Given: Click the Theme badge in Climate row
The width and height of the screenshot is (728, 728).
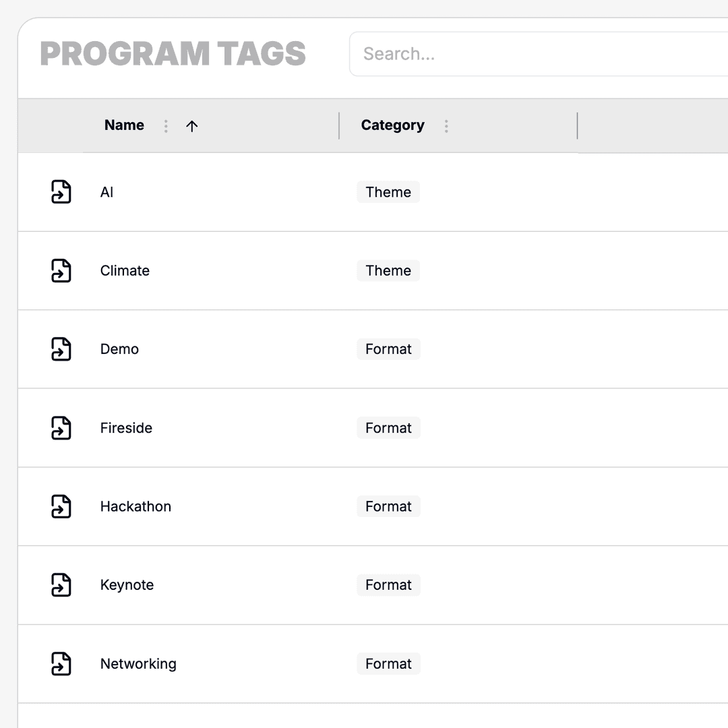Looking at the screenshot, I should click(x=388, y=271).
